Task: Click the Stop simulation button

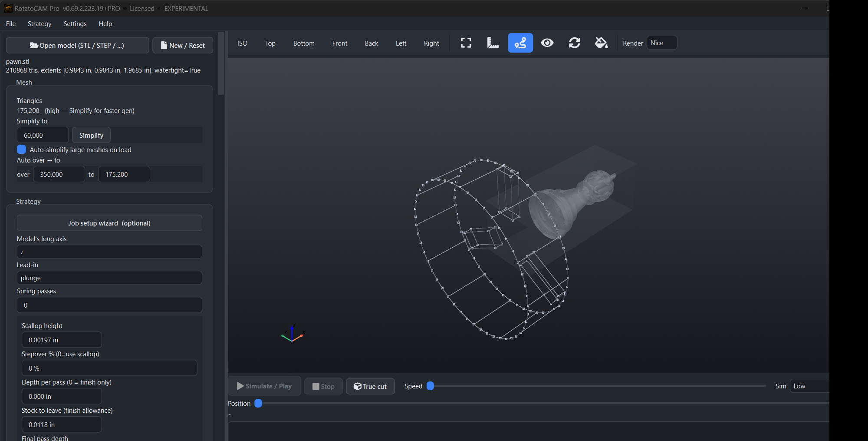Action: tap(323, 386)
